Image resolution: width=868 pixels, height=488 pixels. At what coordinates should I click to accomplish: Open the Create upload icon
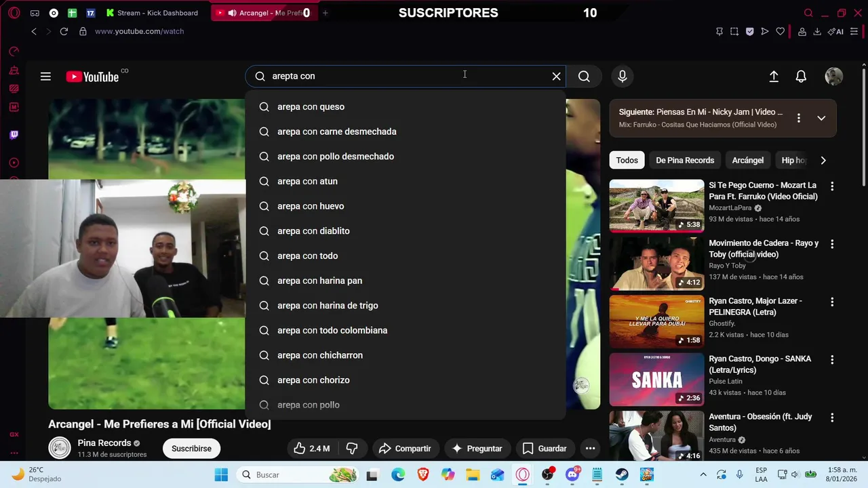click(774, 77)
